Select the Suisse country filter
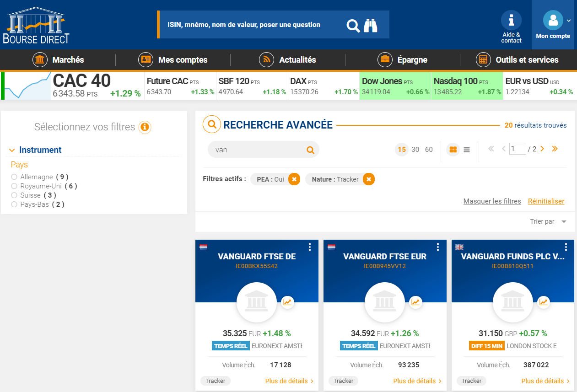 [x=14, y=195]
